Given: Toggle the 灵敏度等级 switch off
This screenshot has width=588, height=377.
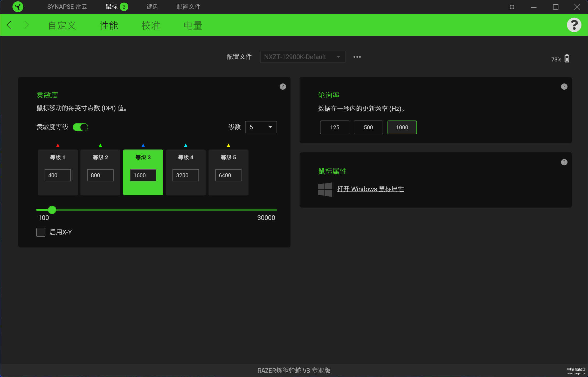Looking at the screenshot, I should pos(80,127).
